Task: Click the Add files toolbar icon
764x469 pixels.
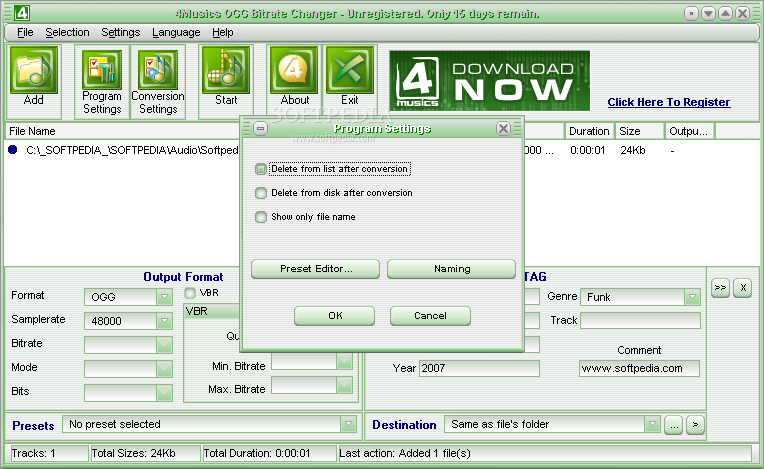Action: pyautogui.click(x=34, y=70)
